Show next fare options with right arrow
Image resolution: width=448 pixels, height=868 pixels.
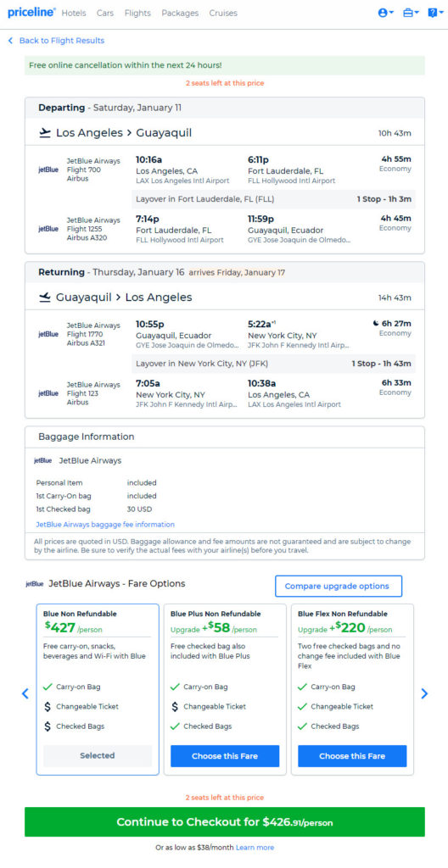[424, 693]
